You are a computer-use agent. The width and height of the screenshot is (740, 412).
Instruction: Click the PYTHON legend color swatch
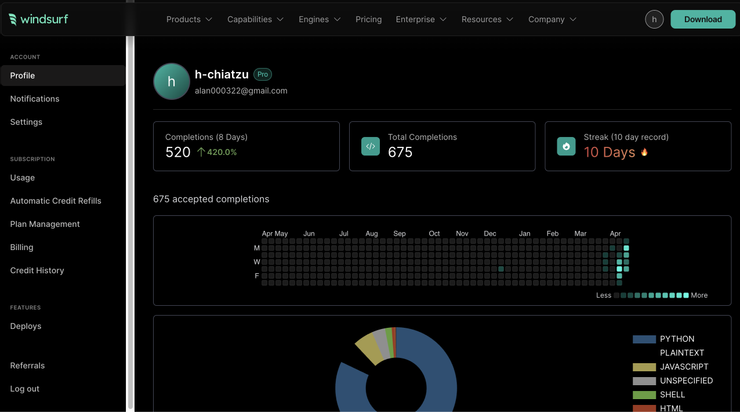[644, 339]
